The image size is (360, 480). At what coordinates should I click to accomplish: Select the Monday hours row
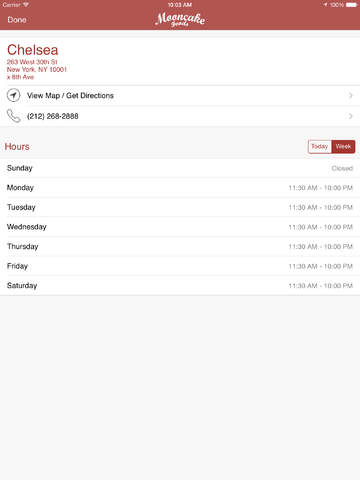click(180, 188)
